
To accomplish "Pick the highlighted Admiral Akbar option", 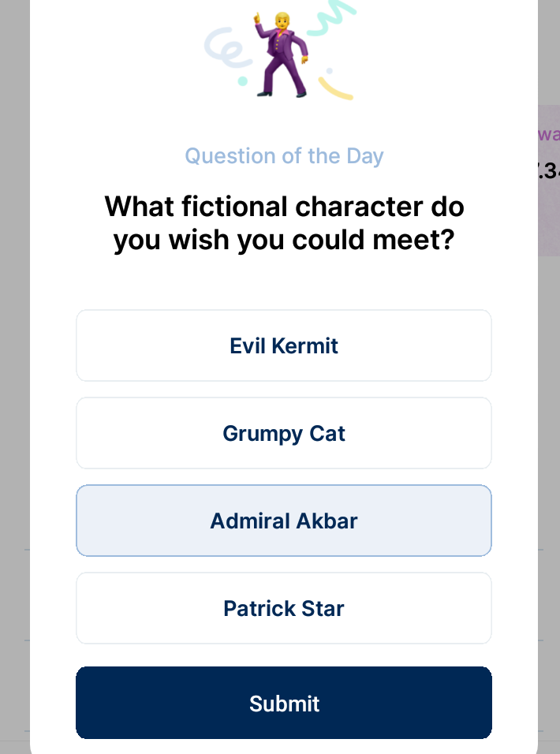I will [x=284, y=521].
